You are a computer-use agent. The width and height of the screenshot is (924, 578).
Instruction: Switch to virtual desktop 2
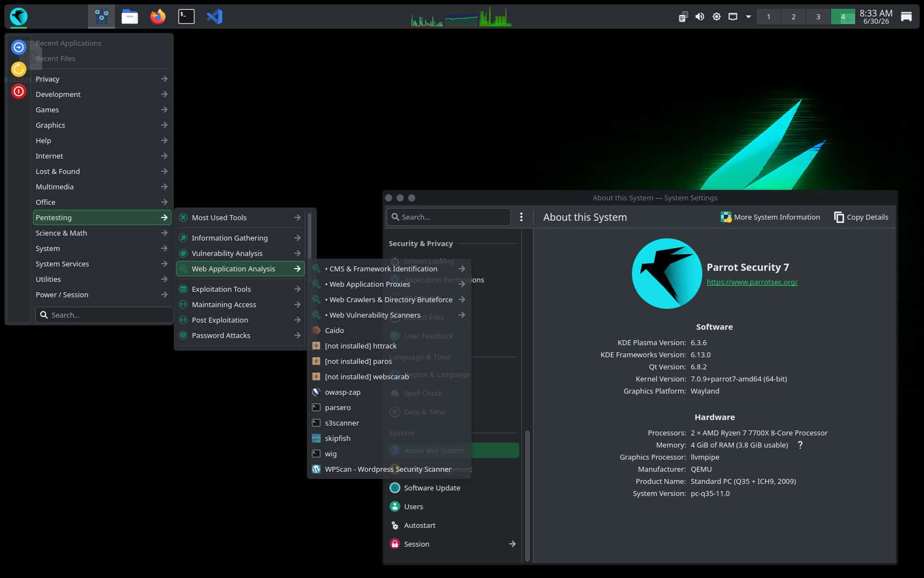(x=793, y=17)
